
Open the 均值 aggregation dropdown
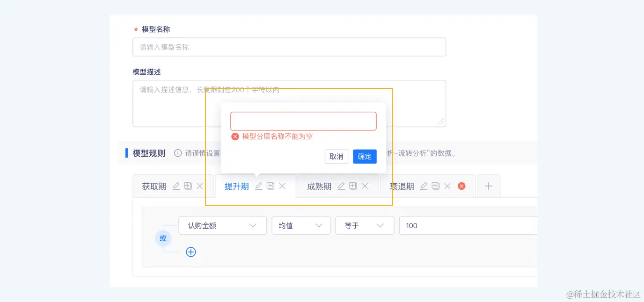coord(301,225)
